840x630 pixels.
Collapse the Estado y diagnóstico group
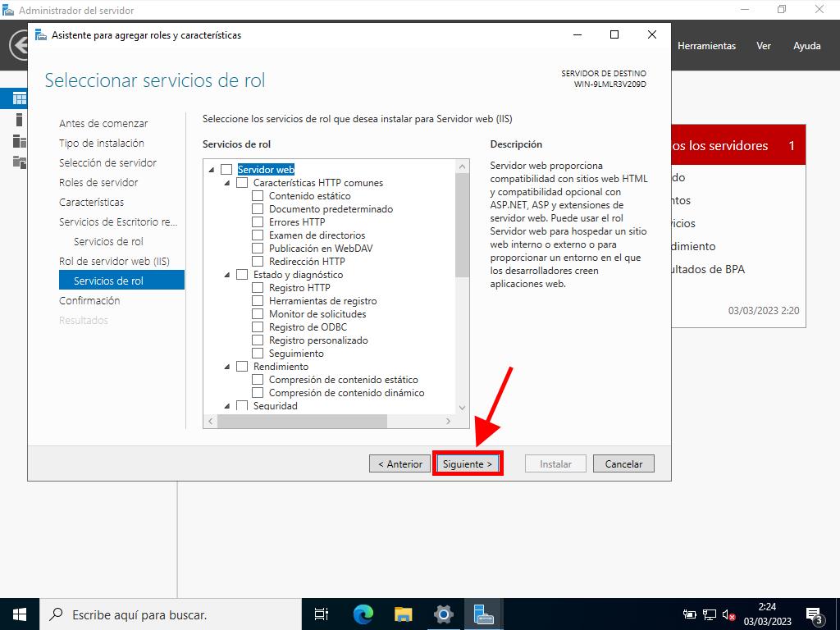click(x=228, y=275)
